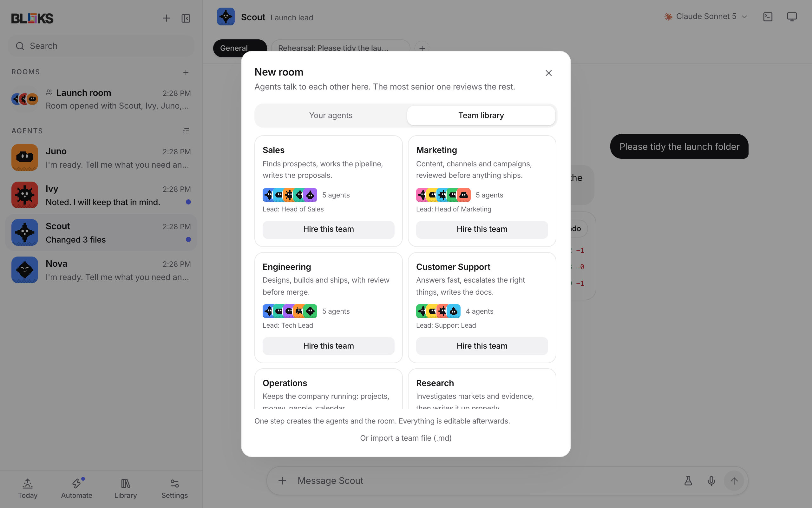
Task: Click Or import a team file (.md)
Action: (406, 438)
